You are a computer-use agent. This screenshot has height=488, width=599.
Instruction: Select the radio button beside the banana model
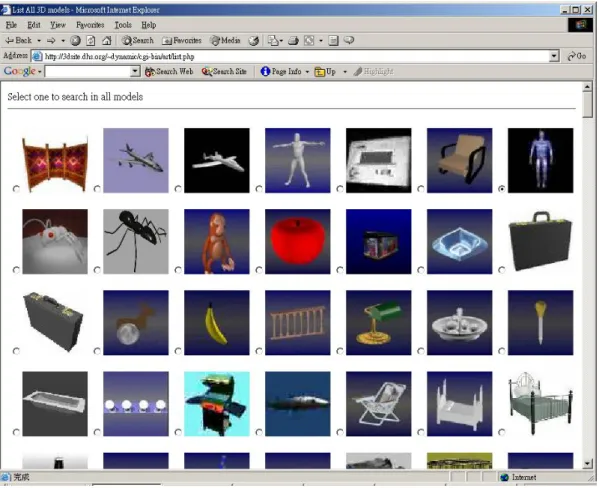tap(178, 351)
